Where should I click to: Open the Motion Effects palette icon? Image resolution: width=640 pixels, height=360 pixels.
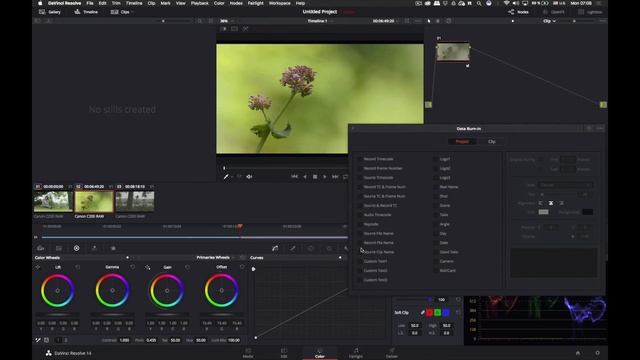[113, 248]
